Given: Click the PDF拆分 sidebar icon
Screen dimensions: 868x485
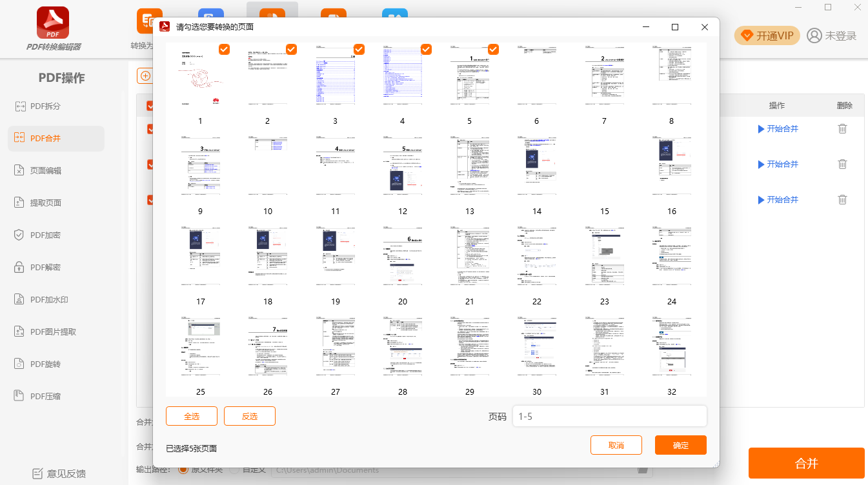Looking at the screenshot, I should (20, 106).
